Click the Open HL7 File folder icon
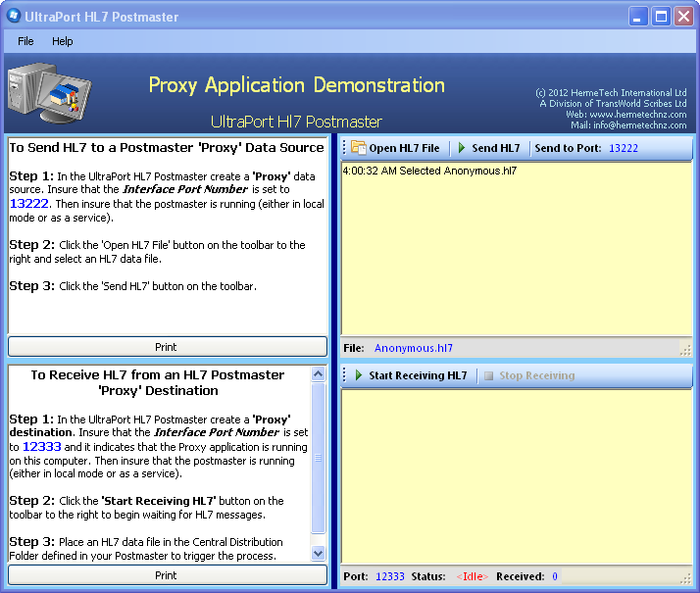The image size is (700, 593). [x=358, y=148]
